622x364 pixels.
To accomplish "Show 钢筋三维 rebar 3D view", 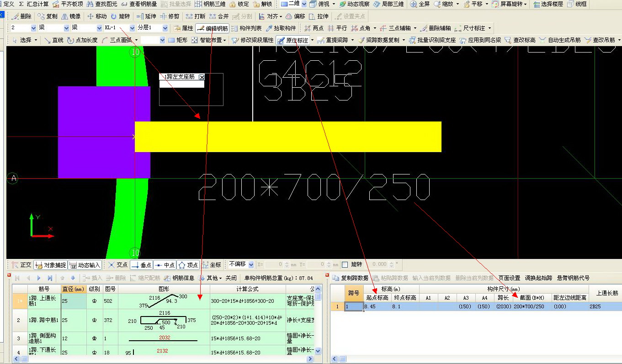I will click(210, 4).
